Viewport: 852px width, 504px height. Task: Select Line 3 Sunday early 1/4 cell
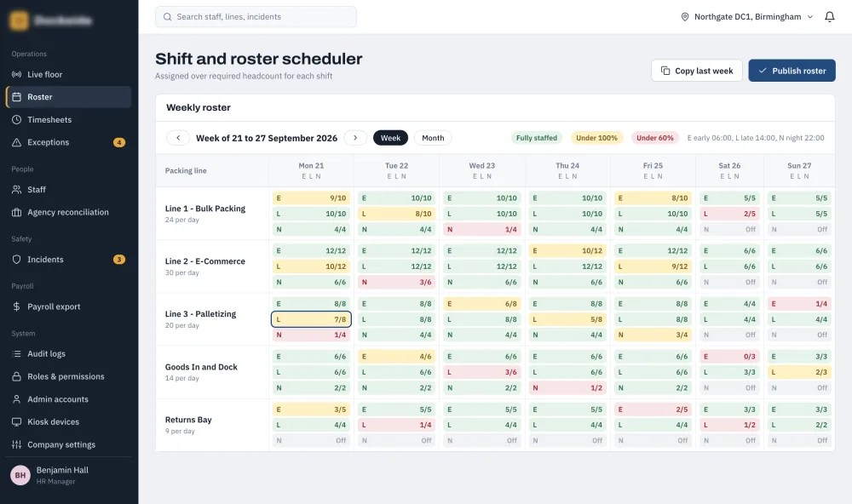pyautogui.click(x=799, y=304)
